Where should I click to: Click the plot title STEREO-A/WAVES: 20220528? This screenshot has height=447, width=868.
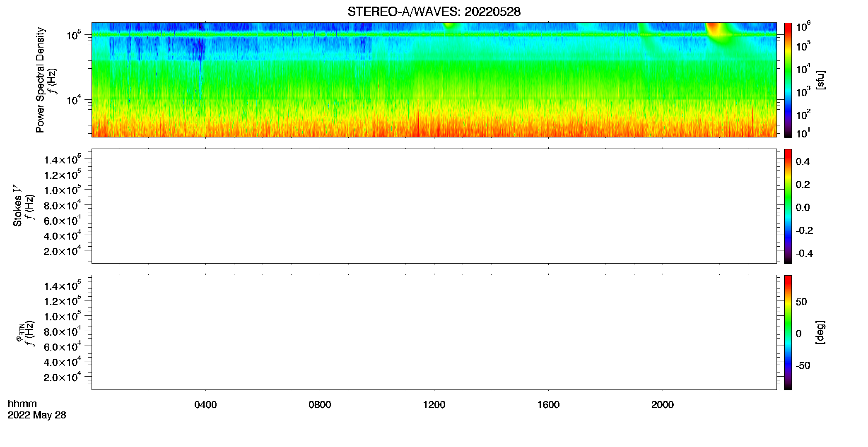point(434,12)
